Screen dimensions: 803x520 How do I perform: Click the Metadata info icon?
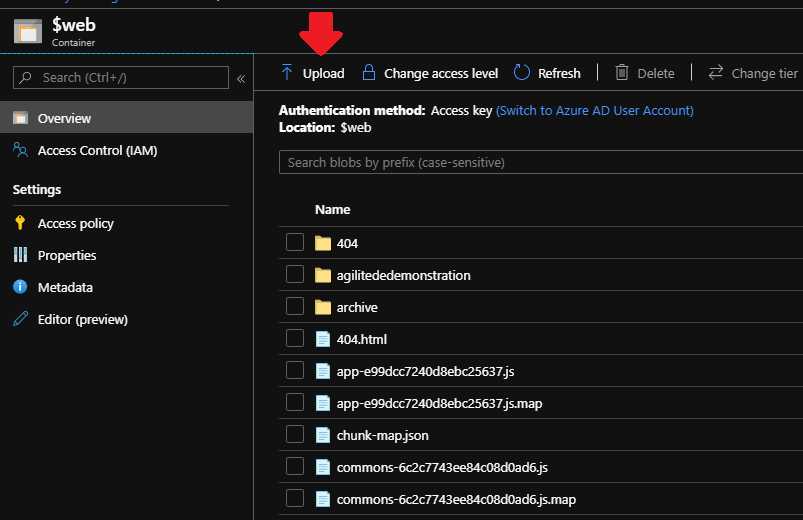20,287
